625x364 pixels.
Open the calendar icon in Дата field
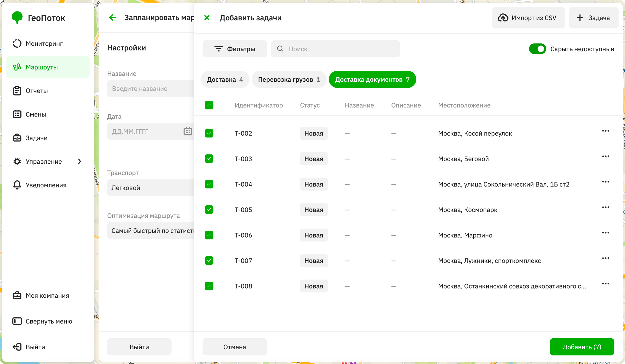click(x=188, y=131)
